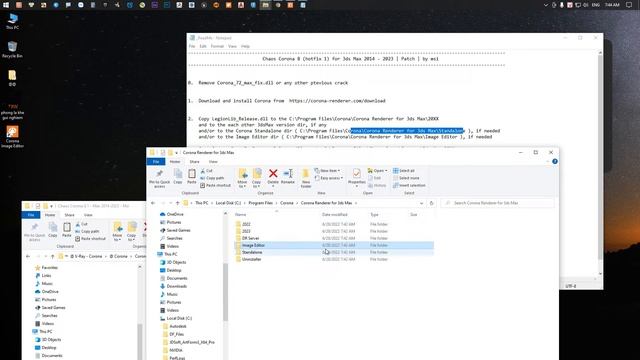
Task: Open the Windows Start button
Action: click(6, 5)
